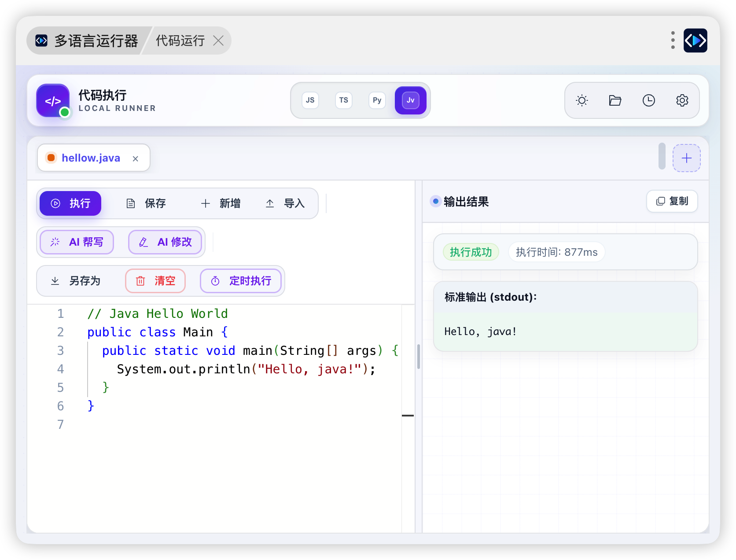
Task: Schedule run with 定时执行
Action: pyautogui.click(x=241, y=281)
